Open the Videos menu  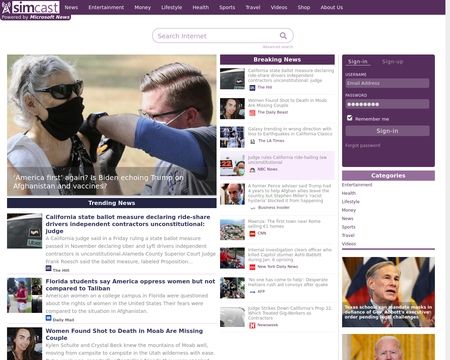[x=279, y=7]
